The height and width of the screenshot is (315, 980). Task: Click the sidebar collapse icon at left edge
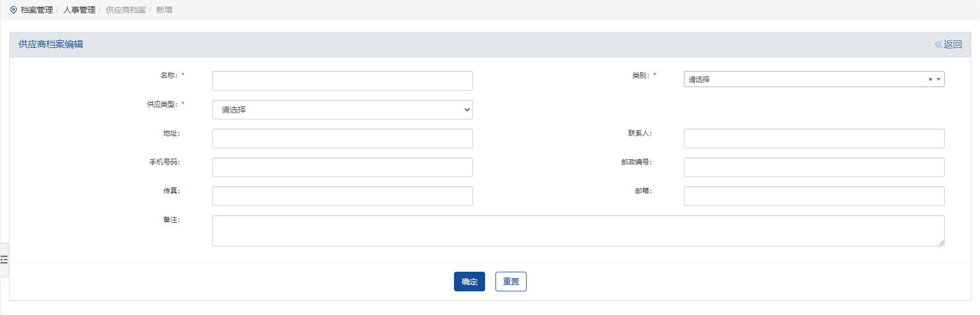(4, 260)
